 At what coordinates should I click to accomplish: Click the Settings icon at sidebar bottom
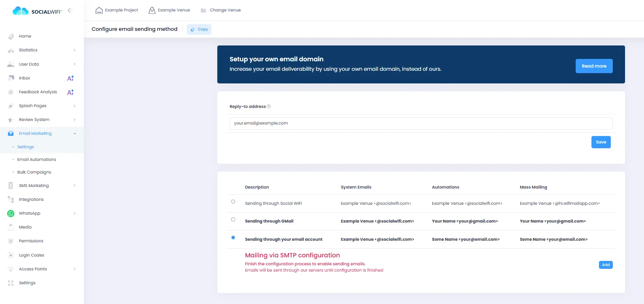click(x=11, y=283)
